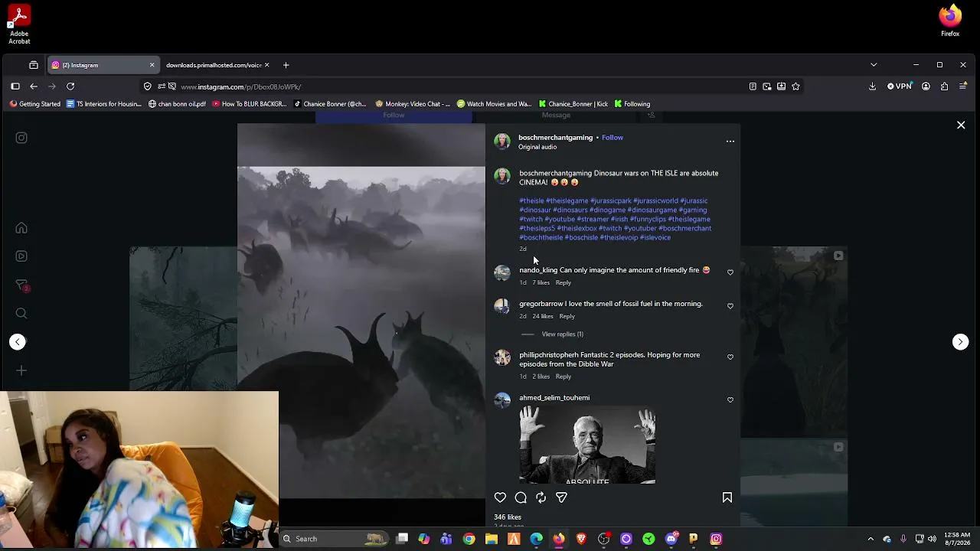Open the #jurassicpark hashtag
Screen dimensions: 980x551
click(611, 201)
